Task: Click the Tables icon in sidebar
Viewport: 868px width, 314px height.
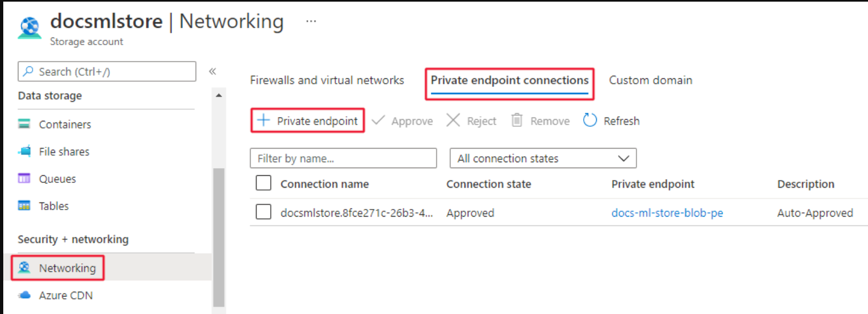Action: coord(24,206)
